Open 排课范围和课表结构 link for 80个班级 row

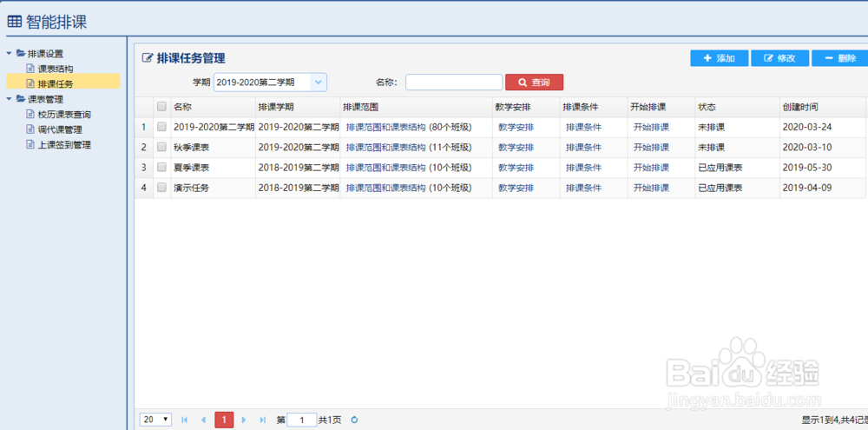click(386, 127)
